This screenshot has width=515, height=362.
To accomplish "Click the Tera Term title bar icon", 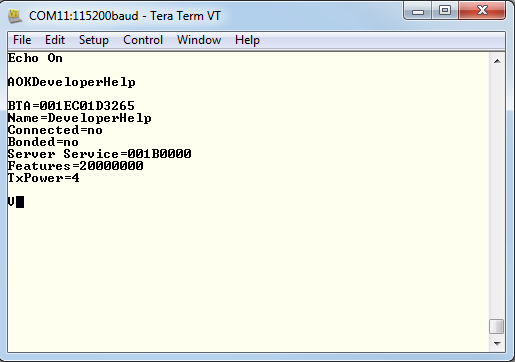I will point(15,16).
